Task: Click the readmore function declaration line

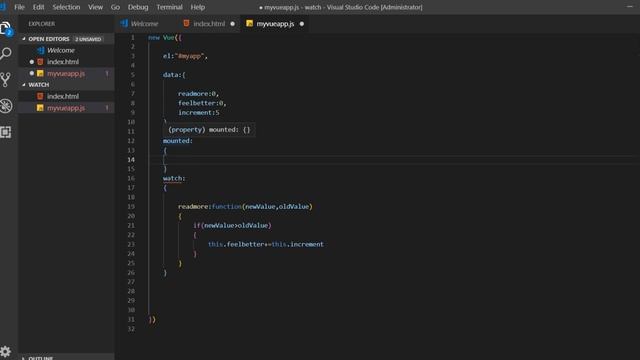Action: click(x=245, y=207)
